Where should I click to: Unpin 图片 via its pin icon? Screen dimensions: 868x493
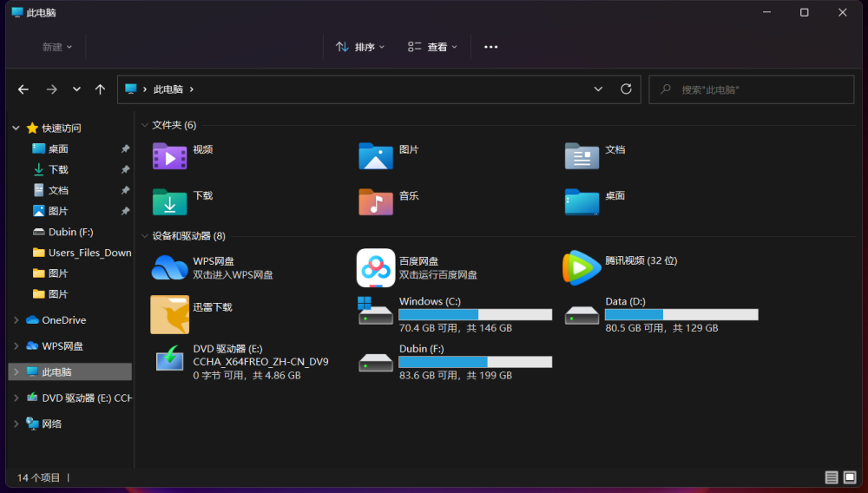[125, 211]
